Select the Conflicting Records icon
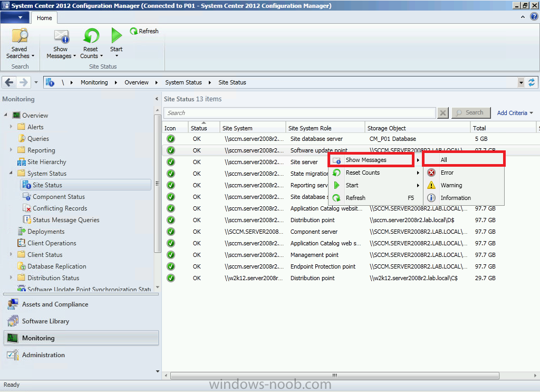540x392 pixels. (26, 208)
